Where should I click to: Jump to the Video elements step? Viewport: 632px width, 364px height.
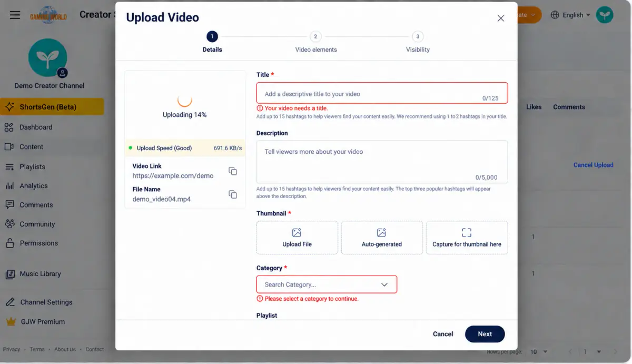(316, 42)
